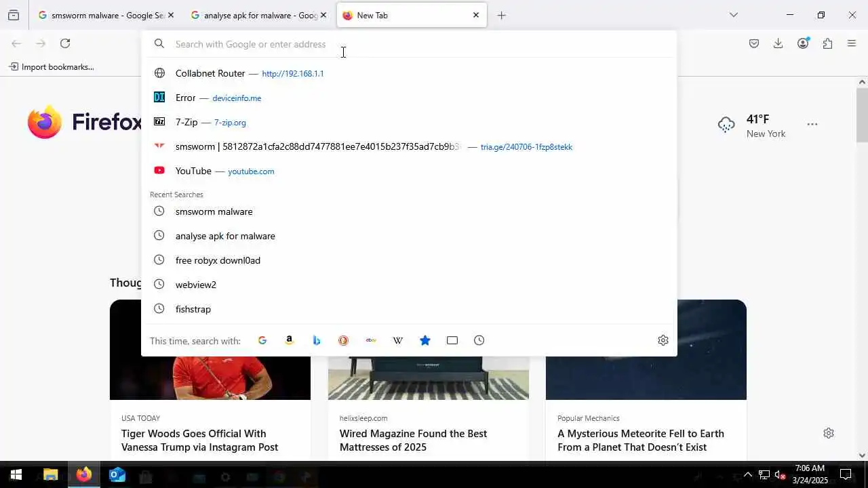The width and height of the screenshot is (868, 488).
Task: Select recent search free robyx downl0ad
Action: coord(409,260)
